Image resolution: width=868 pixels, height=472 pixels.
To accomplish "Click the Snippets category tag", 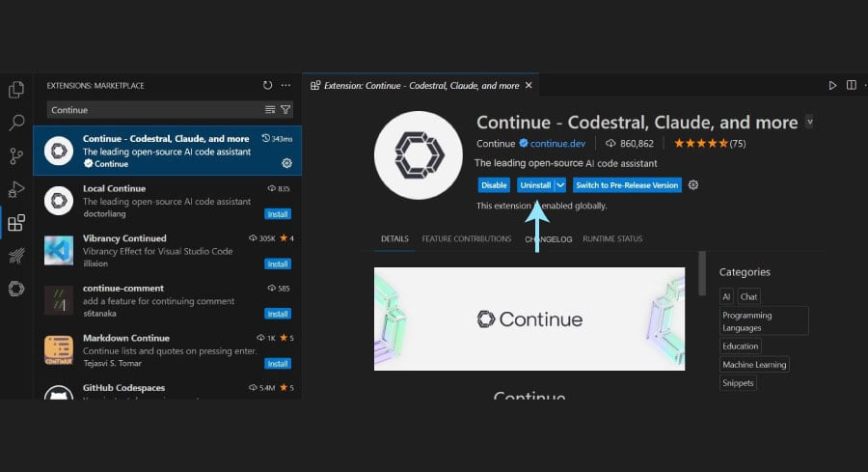I will pos(738,383).
